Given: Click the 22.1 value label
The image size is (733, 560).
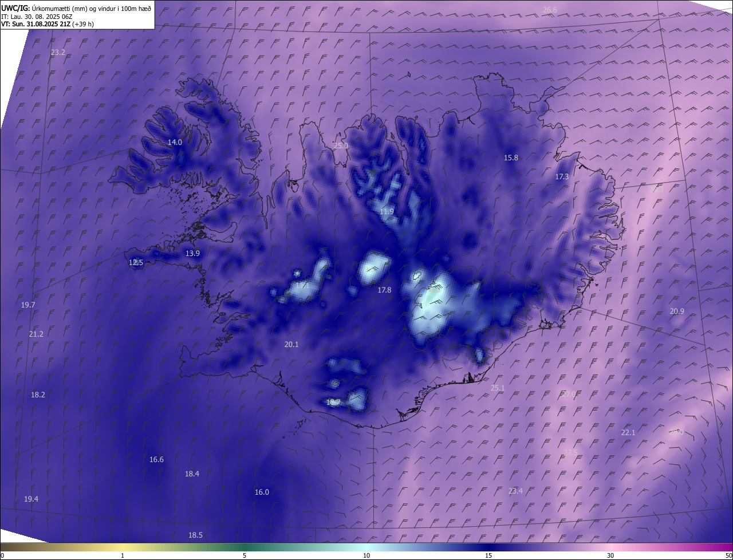Looking at the screenshot, I should [x=628, y=432].
